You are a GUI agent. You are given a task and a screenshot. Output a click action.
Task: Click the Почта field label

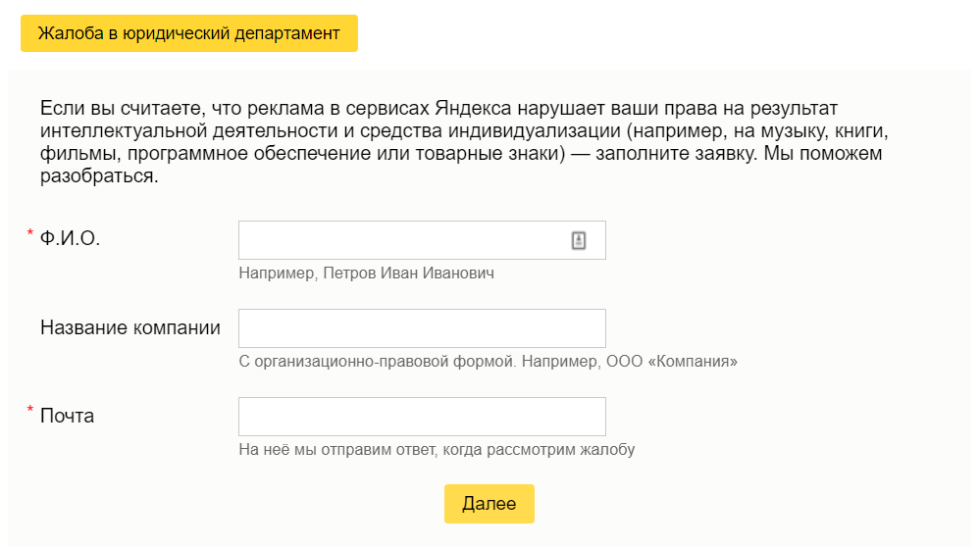[x=67, y=416]
